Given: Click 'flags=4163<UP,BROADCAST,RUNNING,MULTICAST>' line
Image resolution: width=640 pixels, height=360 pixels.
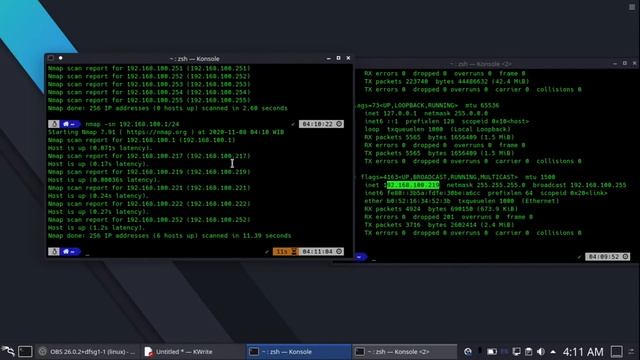Looking at the screenshot, I should coord(439,177).
